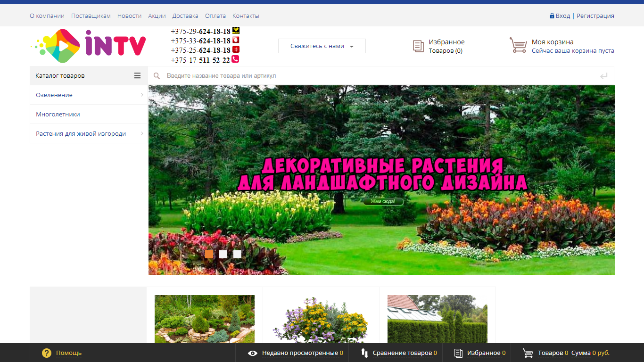644x362 pixels.
Task: Open Сравнение товаров in bottom bar
Action: coord(402,353)
